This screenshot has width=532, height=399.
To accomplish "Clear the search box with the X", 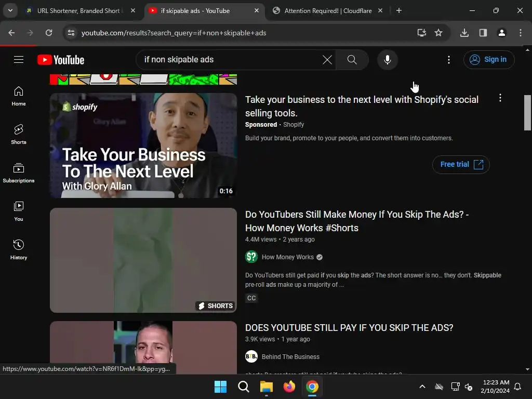I will 327,60.
